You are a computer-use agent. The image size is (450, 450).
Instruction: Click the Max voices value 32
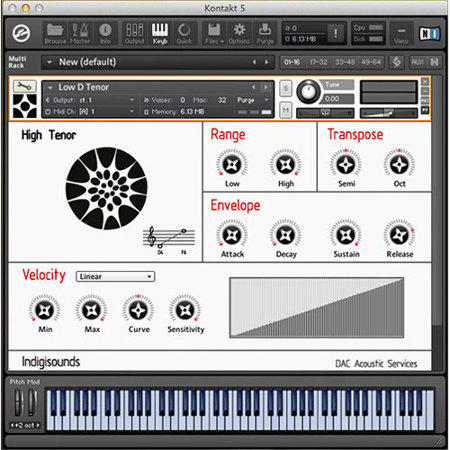222,100
